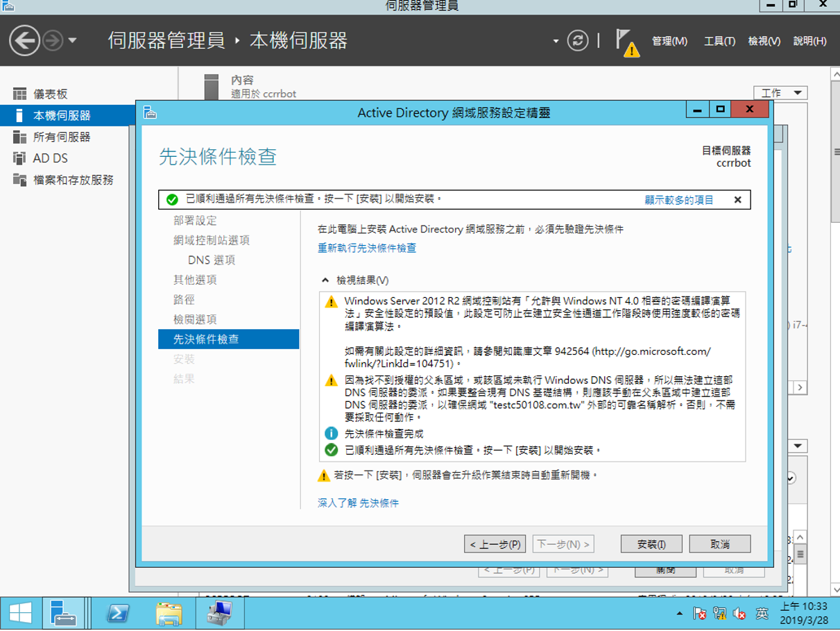Click the muted volume tray icon
This screenshot has width=840, height=631.
coord(740,614)
